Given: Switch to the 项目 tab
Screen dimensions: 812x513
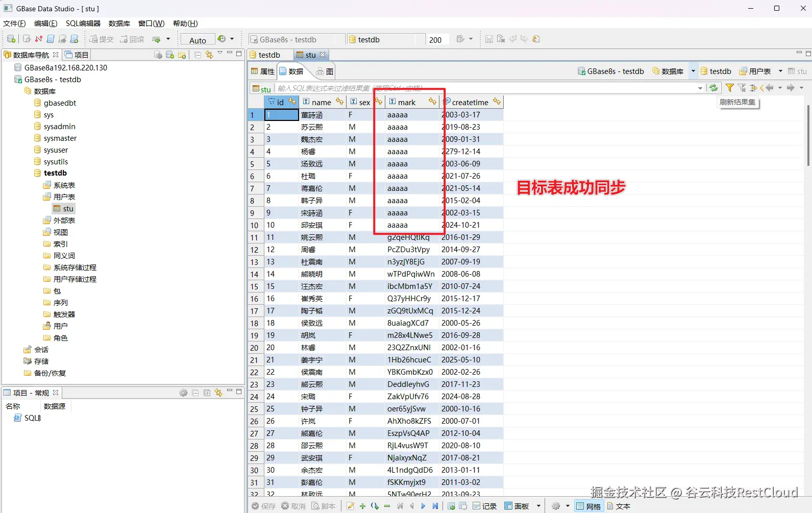Looking at the screenshot, I should (x=77, y=55).
